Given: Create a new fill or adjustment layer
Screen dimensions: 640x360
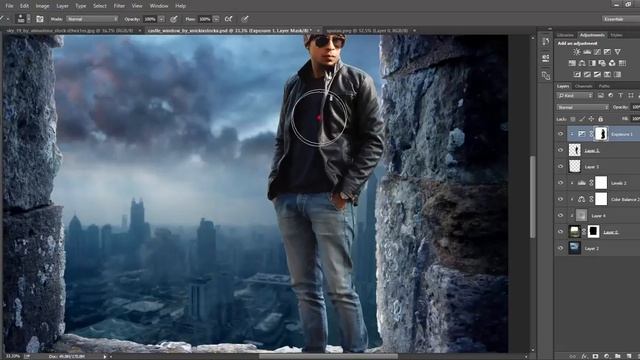Looking at the screenshot, I should (x=606, y=356).
